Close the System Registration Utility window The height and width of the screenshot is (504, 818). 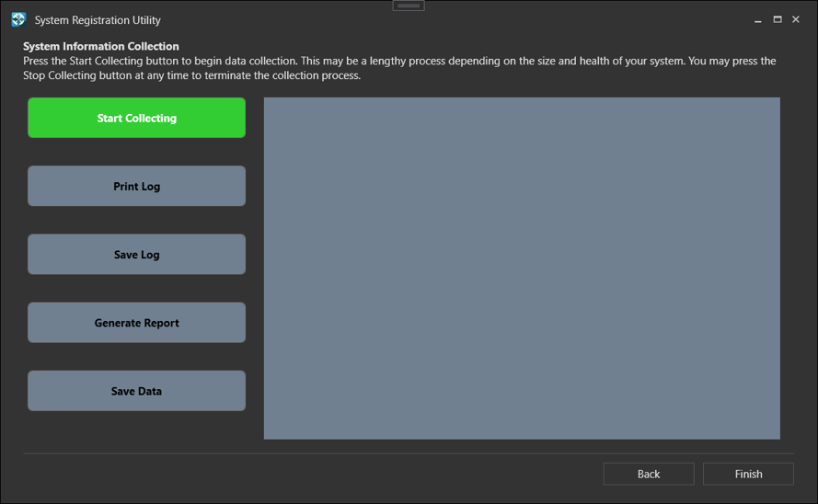tap(796, 19)
